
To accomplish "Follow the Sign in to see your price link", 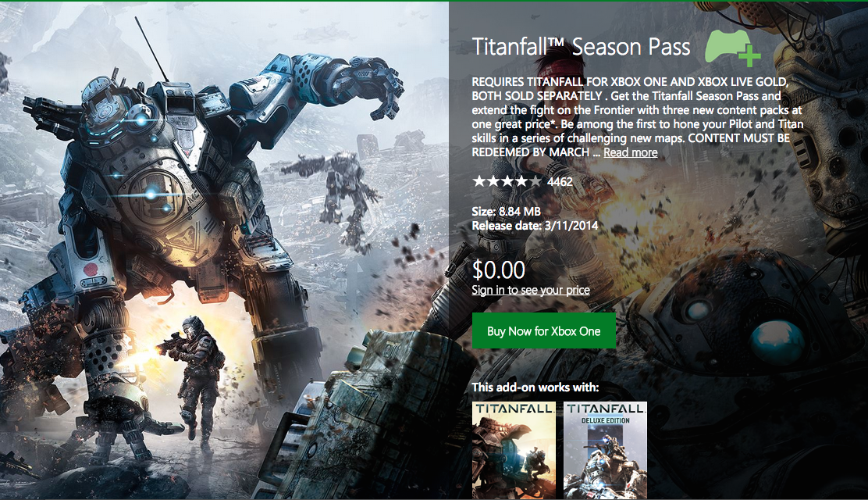I will (530, 290).
